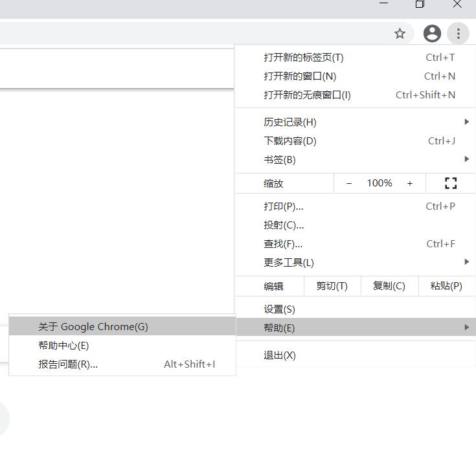Open the user profile avatar icon
This screenshot has height=457, width=476.
[432, 34]
